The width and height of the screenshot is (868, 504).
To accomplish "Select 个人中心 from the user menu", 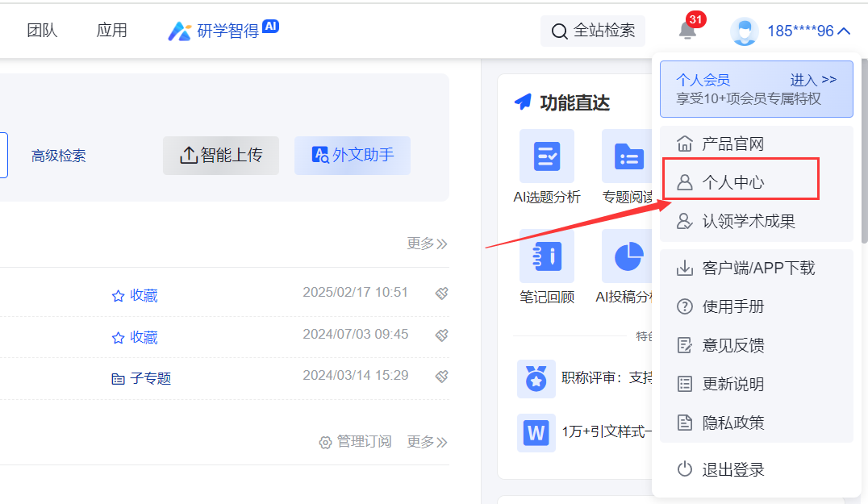I will tap(732, 182).
